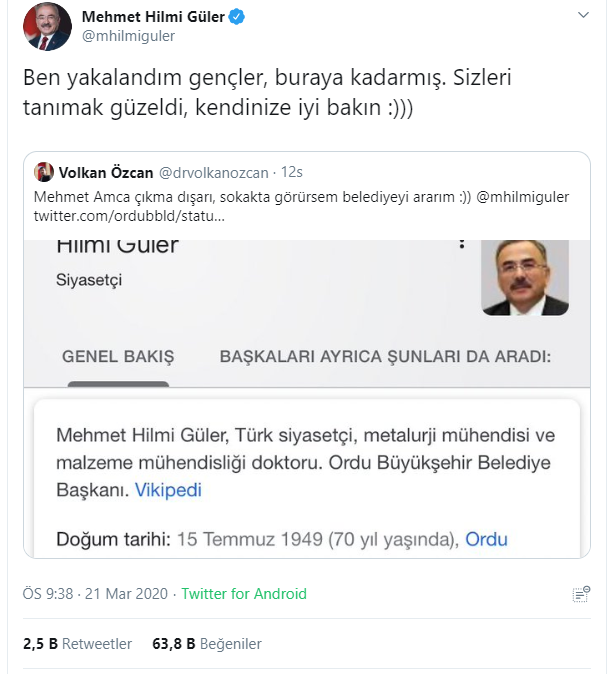Click Volkan Özcan's small avatar

43,172
